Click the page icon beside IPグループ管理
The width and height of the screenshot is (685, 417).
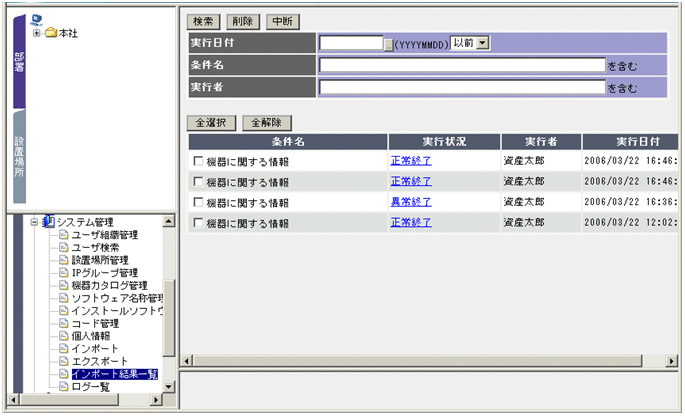(64, 273)
